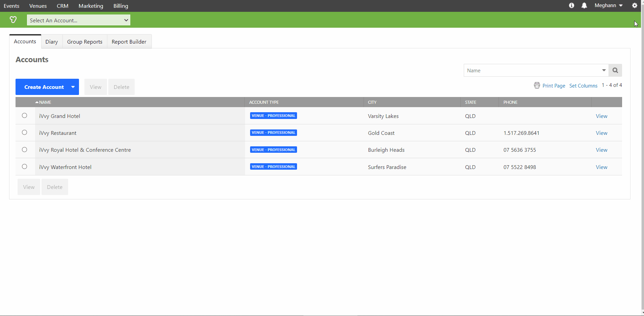Click View link for iVvy Restaurant
This screenshot has height=316, width=644.
pos(601,133)
